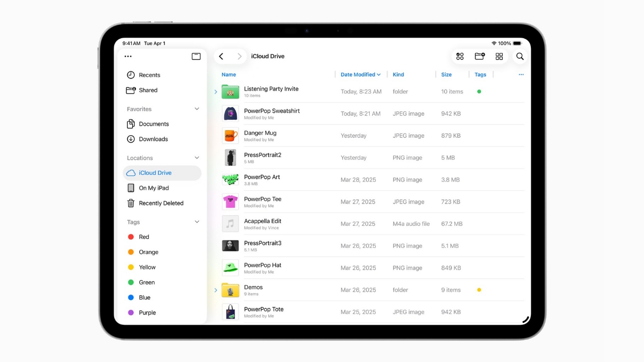
Task: Open a new Files window via sidebar icon
Action: (196, 56)
